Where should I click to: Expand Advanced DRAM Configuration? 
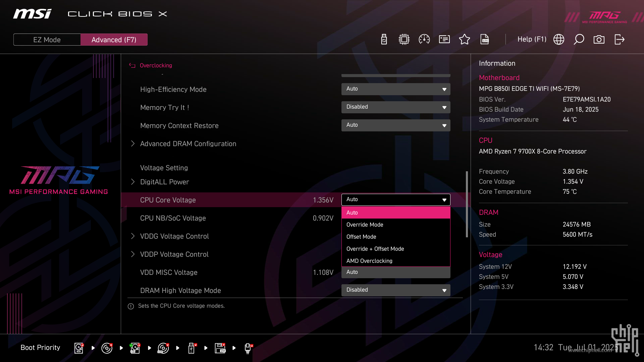click(188, 144)
